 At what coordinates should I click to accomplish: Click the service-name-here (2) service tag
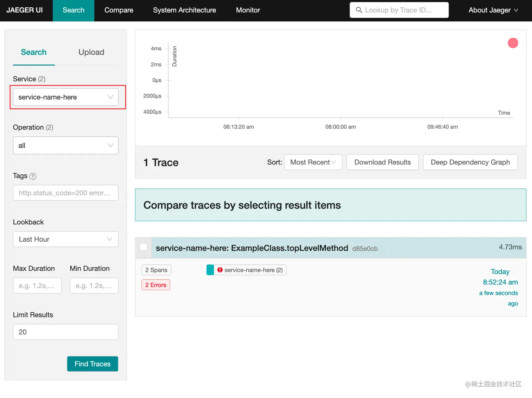pyautogui.click(x=246, y=270)
